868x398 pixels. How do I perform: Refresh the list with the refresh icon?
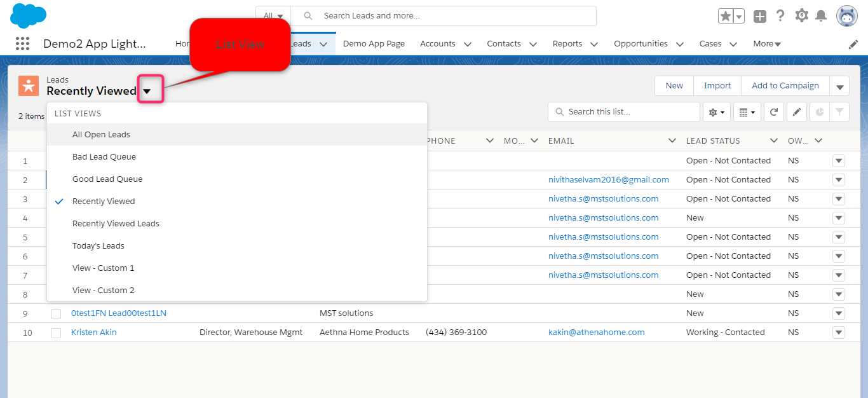click(x=773, y=111)
